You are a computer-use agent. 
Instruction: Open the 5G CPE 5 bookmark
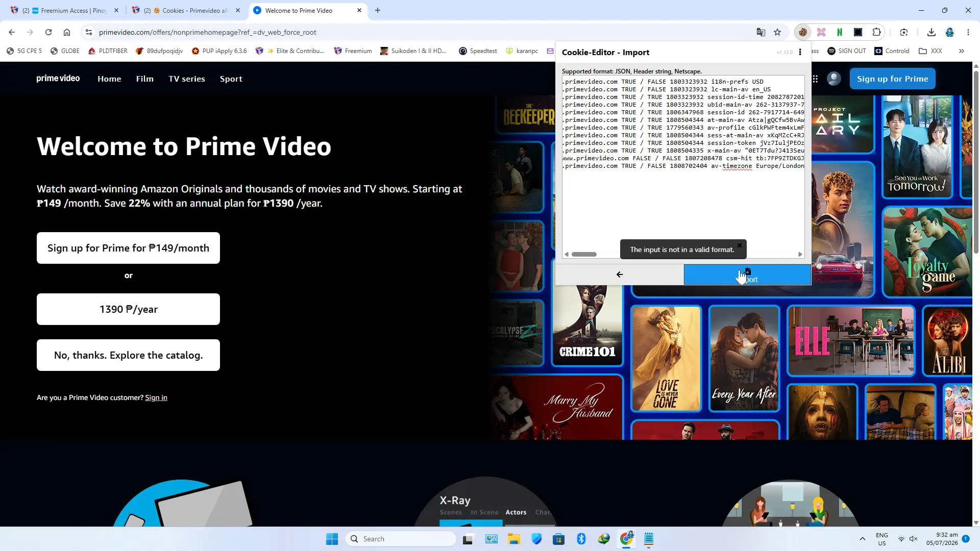tap(24, 51)
